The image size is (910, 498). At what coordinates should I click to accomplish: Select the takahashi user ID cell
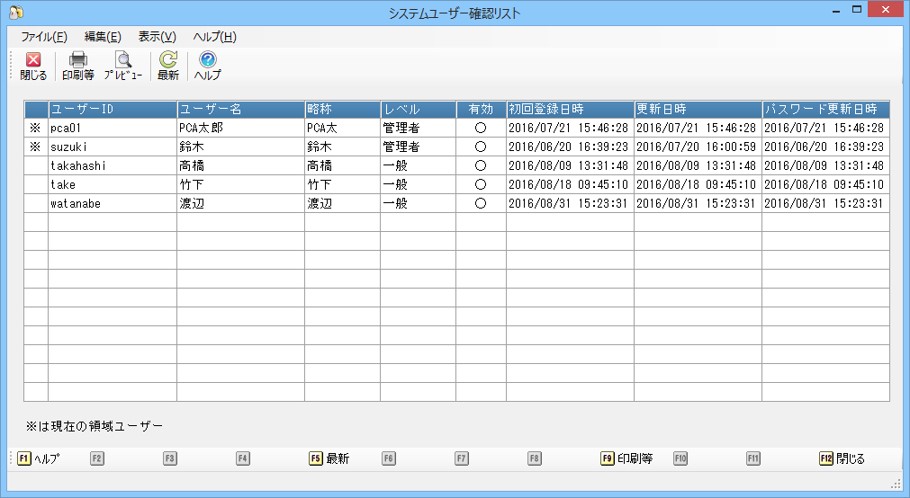112,166
